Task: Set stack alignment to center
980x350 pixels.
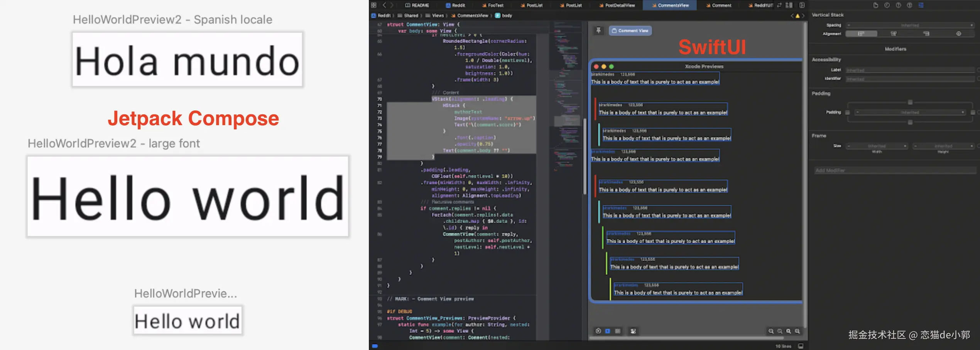Action: coord(894,34)
